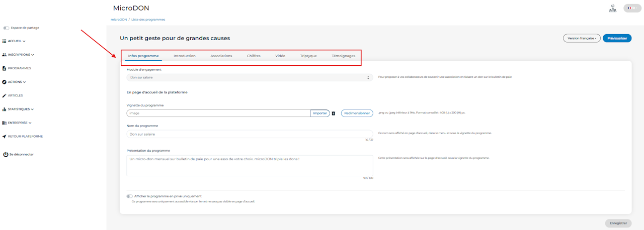Screen dimensions: 644x230
Task: Click the Articles pencil icon
Action: (x=5, y=95)
